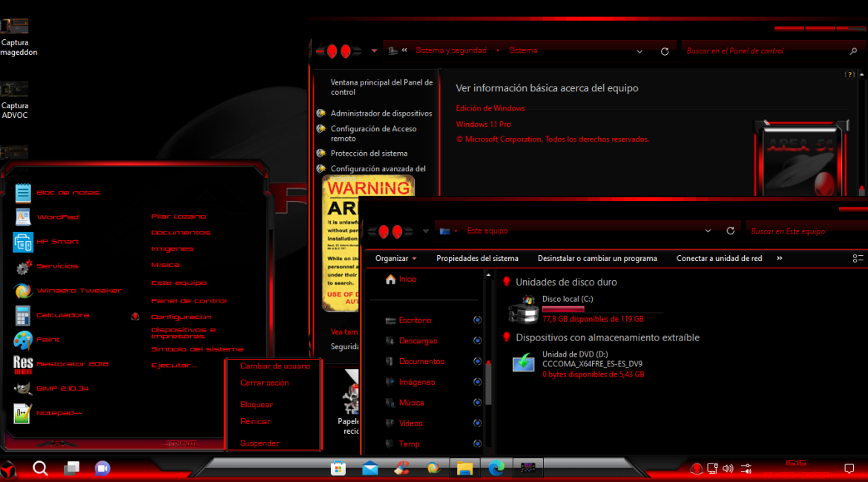
Task: Click the Buscar en Este equipo search field
Action: (x=805, y=231)
